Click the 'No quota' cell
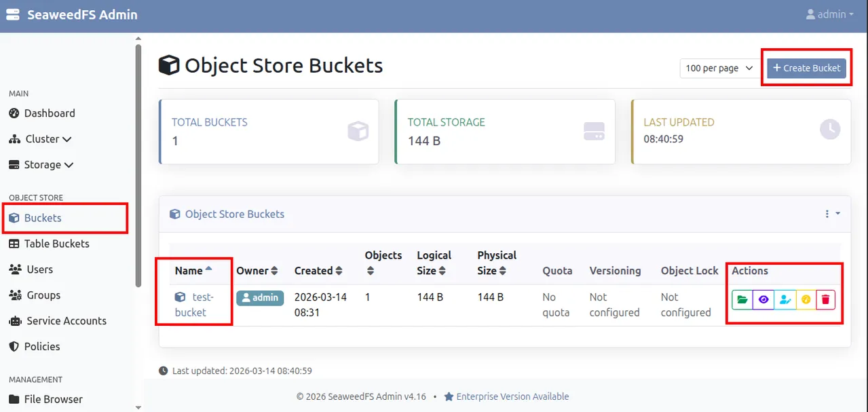The height and width of the screenshot is (412, 868). point(556,305)
